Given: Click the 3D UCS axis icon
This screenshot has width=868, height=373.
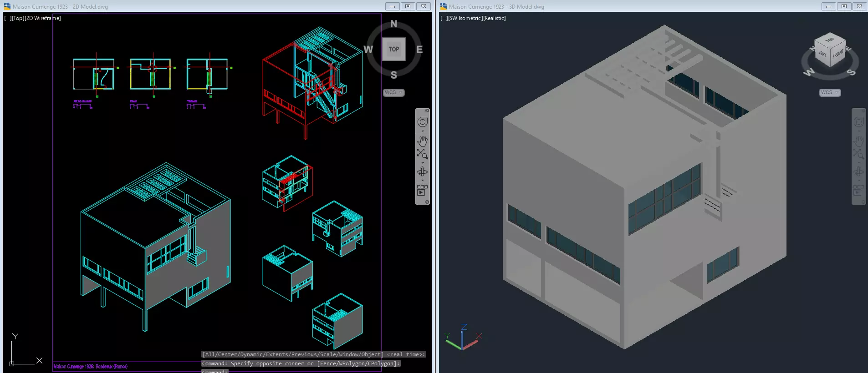Looking at the screenshot, I should (463, 338).
